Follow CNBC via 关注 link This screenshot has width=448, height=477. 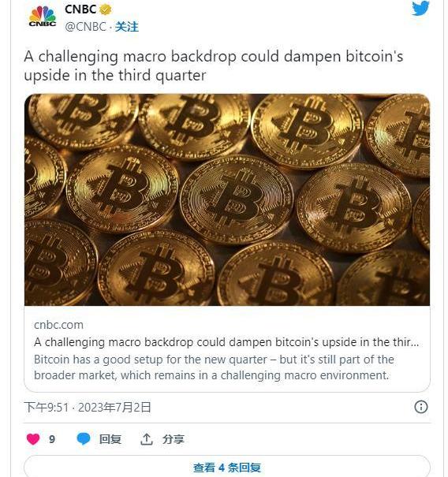click(127, 27)
